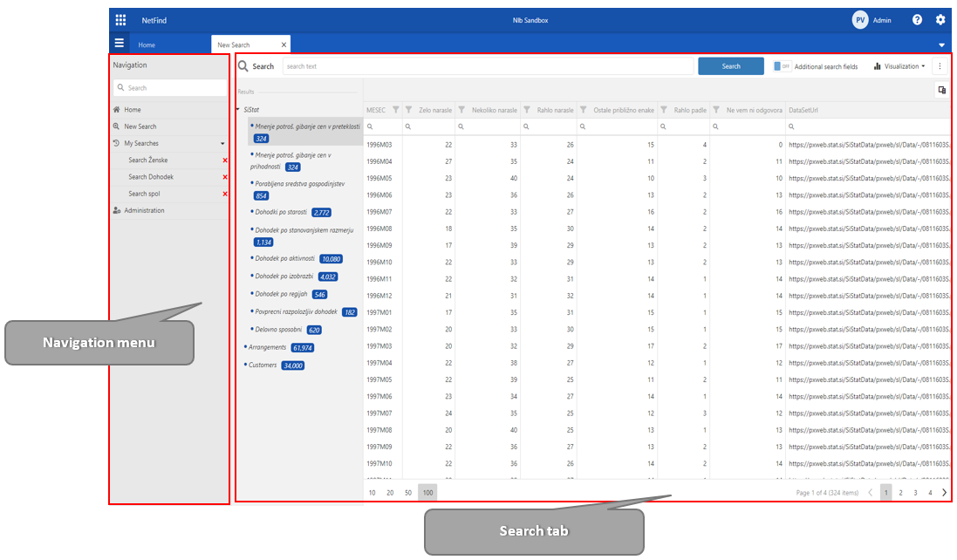Click the export icon above the grid
Viewport: 957px width, 560px height.
941,89
